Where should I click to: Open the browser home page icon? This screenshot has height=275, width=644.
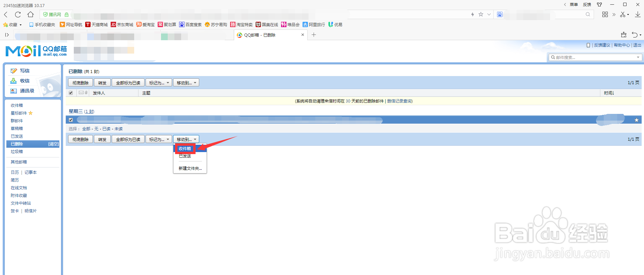31,14
